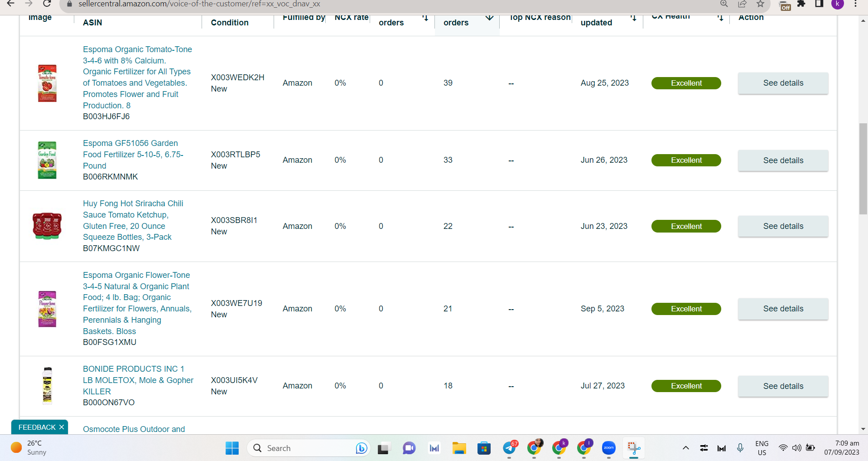Open the Snipping Tool on the taskbar
The width and height of the screenshot is (868, 461).
tap(634, 448)
